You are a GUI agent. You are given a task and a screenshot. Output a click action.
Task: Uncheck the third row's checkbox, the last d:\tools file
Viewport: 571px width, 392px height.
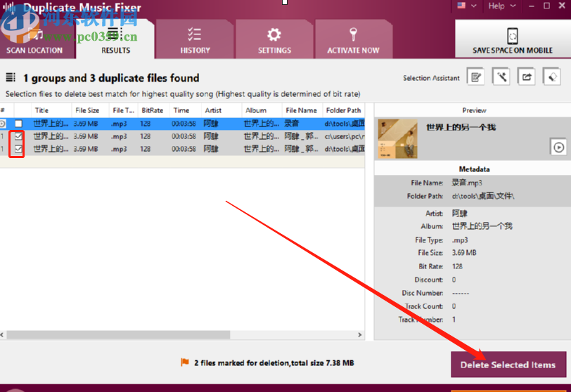[x=18, y=149]
